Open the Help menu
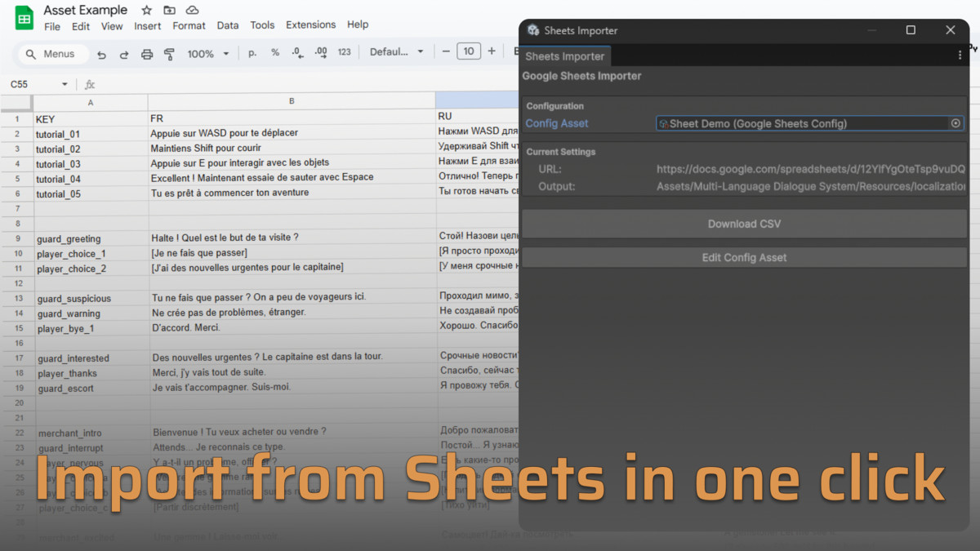Screen dimensions: 980x551 click(358, 24)
